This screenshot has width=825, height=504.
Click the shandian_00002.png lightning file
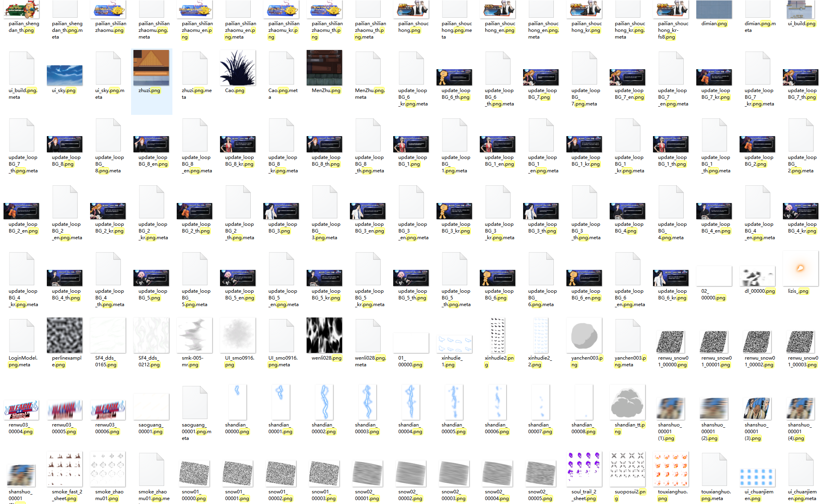(324, 402)
